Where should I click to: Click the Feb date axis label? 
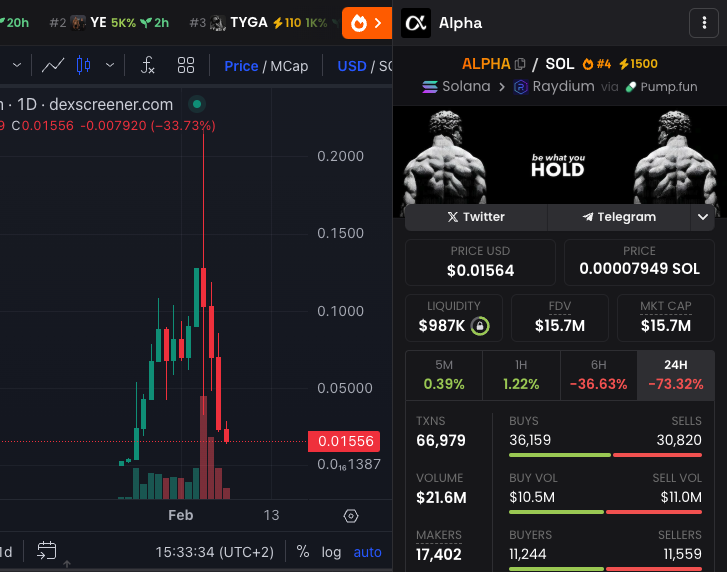[x=180, y=515]
